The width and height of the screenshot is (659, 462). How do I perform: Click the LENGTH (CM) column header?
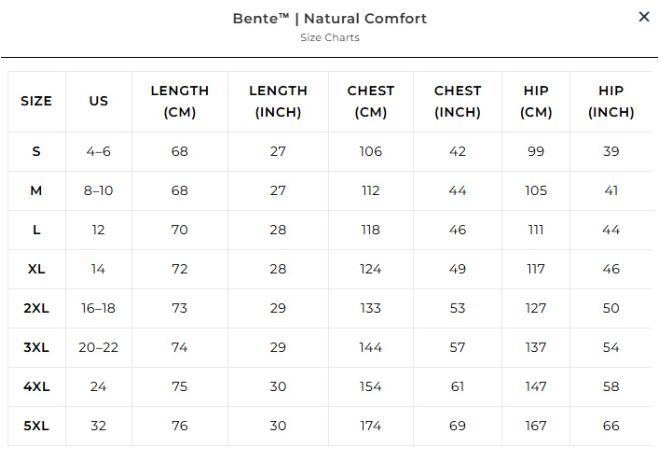(x=179, y=101)
